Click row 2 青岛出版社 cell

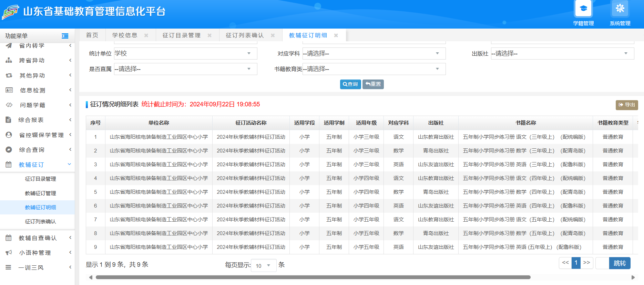pos(436,151)
